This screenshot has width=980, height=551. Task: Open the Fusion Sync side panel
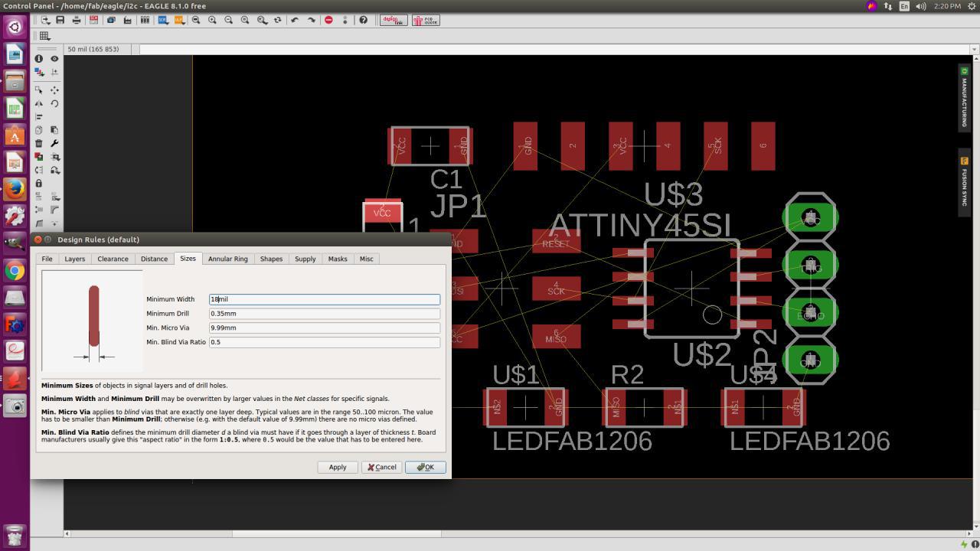pyautogui.click(x=964, y=182)
